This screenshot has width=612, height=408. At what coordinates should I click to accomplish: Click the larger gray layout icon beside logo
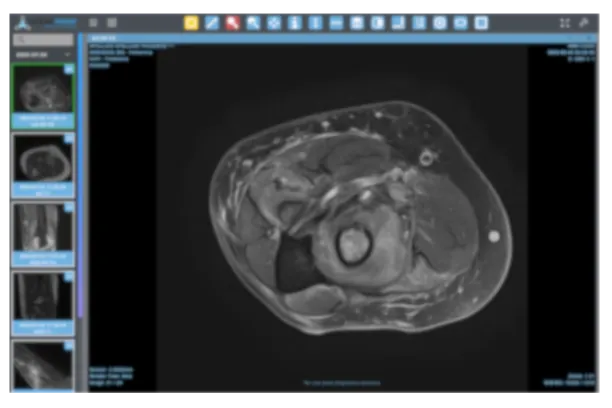click(112, 23)
